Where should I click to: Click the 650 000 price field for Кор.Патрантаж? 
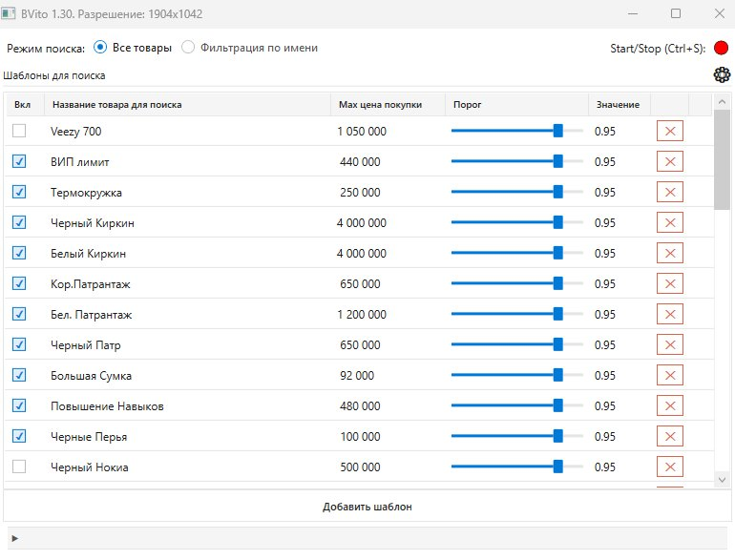(x=361, y=284)
